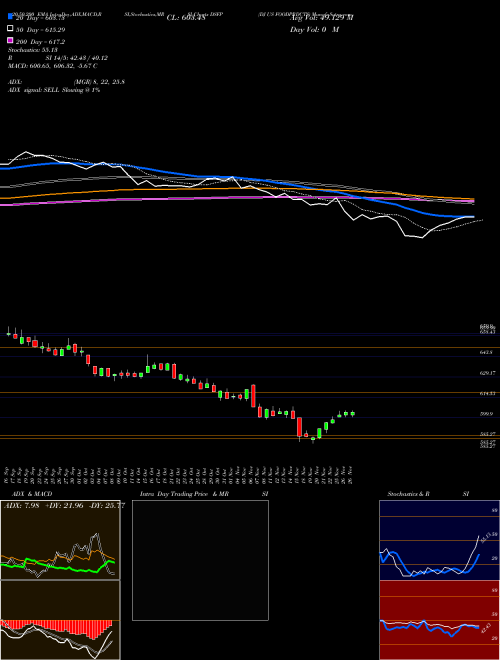
Task: Click the magenta 200 Day legend swatch
Action: [11, 40]
